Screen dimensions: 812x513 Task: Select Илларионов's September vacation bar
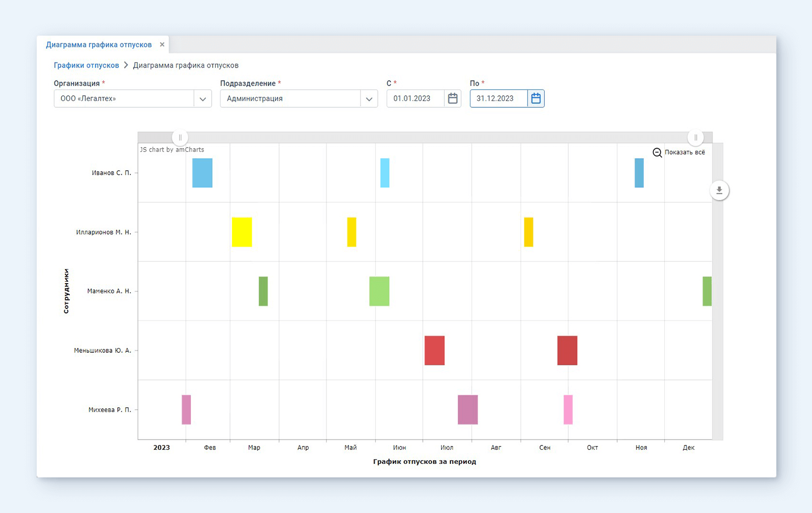click(529, 232)
